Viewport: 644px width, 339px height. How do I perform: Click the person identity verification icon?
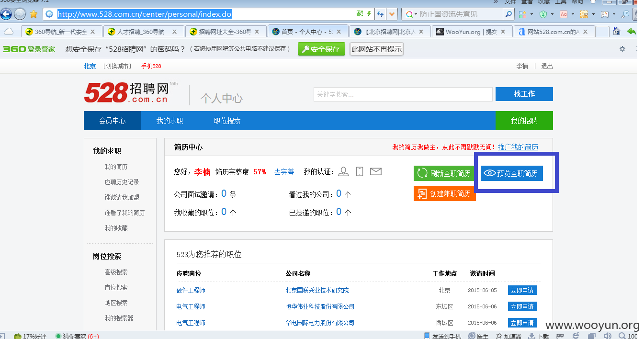click(x=343, y=171)
